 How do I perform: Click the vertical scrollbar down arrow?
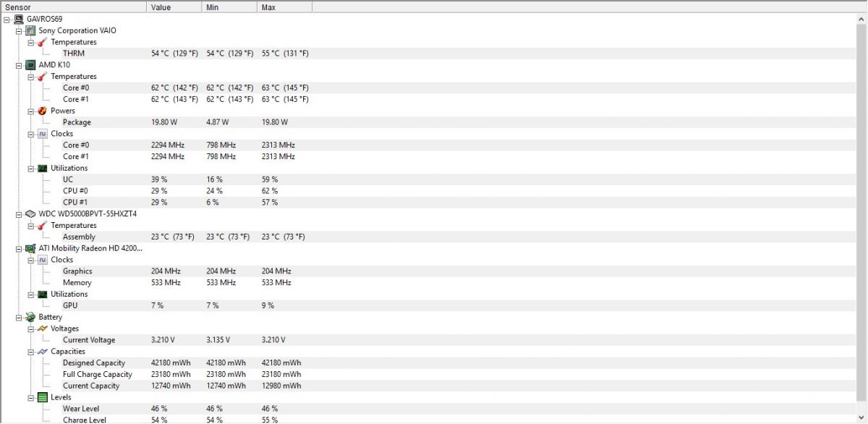861,417
